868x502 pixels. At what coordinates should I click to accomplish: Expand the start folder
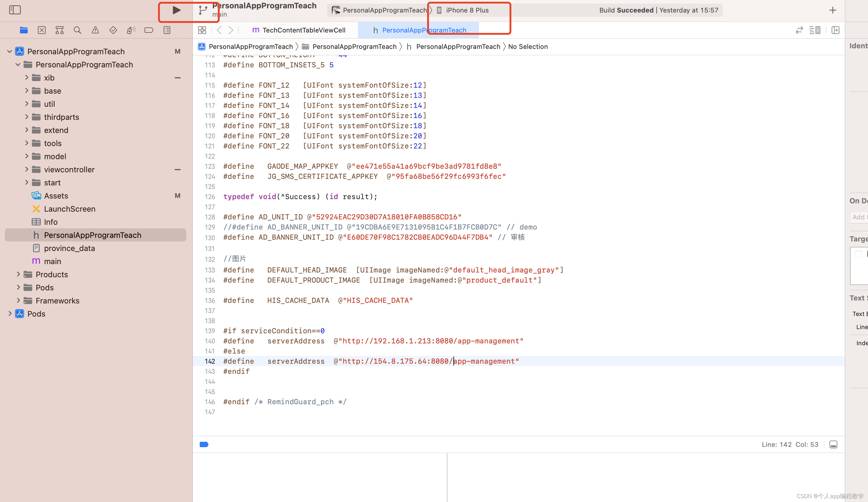point(27,182)
